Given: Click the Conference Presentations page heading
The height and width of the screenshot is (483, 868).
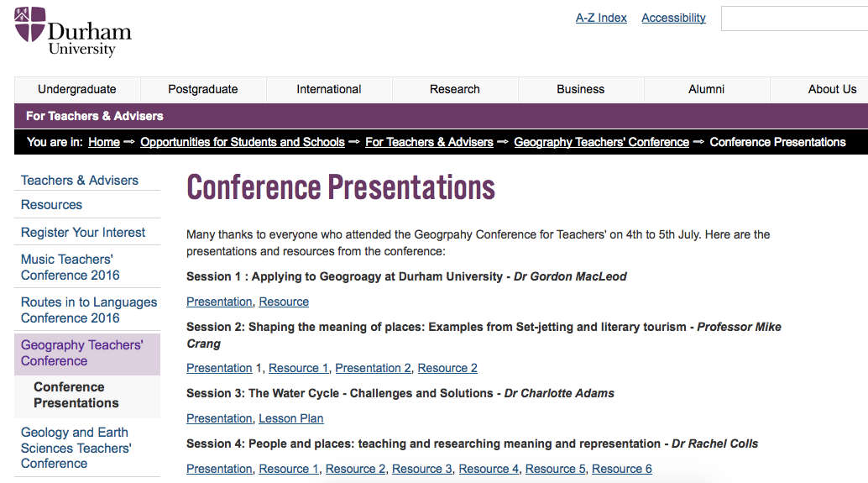Looking at the screenshot, I should click(341, 187).
